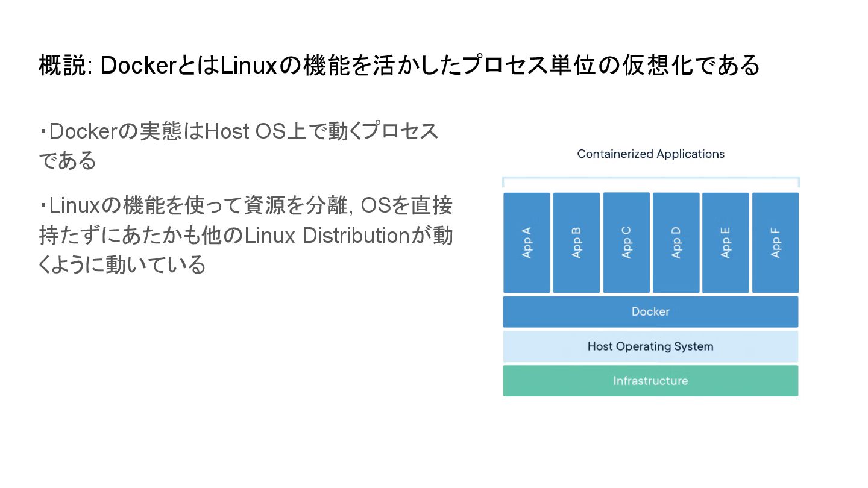Click the slide title about Docker and Linux
This screenshot has height=488, width=868.
tap(399, 65)
